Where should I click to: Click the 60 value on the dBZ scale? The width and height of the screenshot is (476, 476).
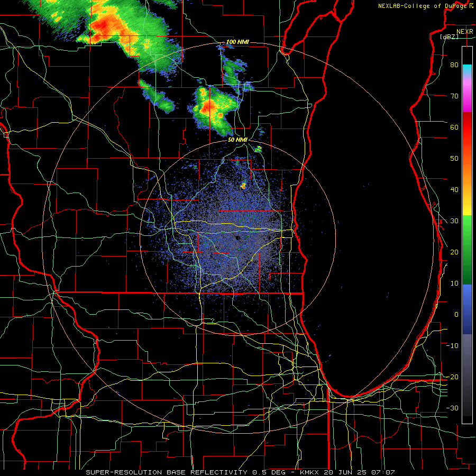tap(454, 127)
